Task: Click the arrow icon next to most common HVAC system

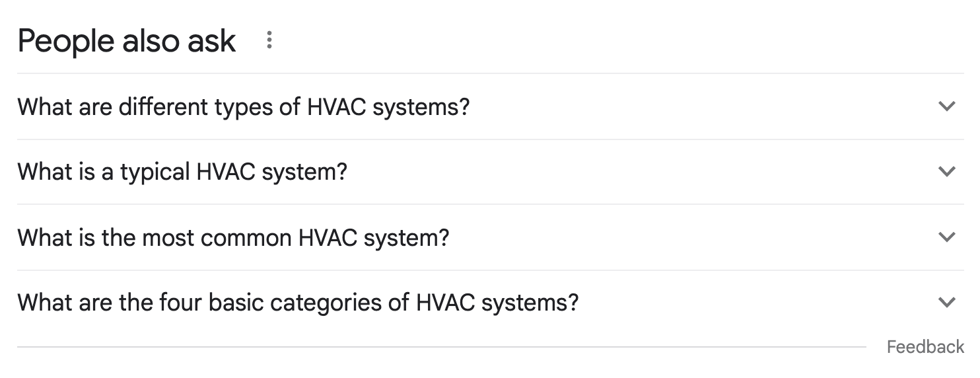Action: click(x=946, y=237)
